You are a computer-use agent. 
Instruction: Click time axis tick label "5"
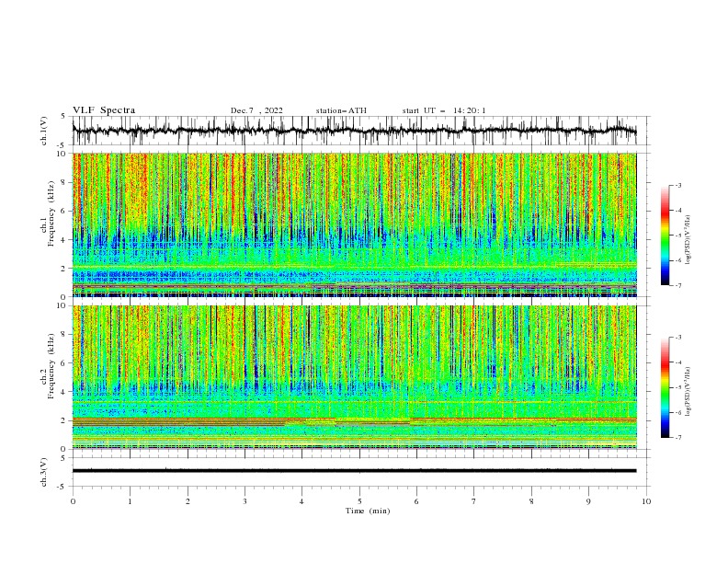pyautogui.click(x=359, y=501)
